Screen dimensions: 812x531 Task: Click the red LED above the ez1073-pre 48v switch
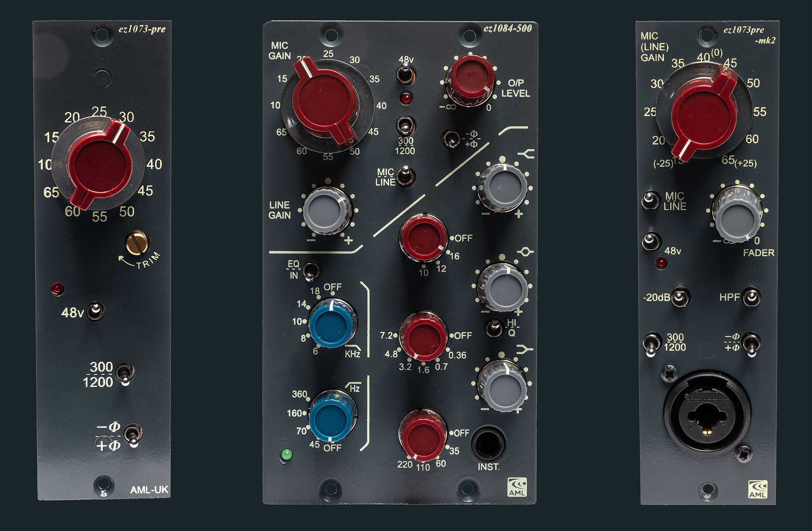tap(57, 289)
